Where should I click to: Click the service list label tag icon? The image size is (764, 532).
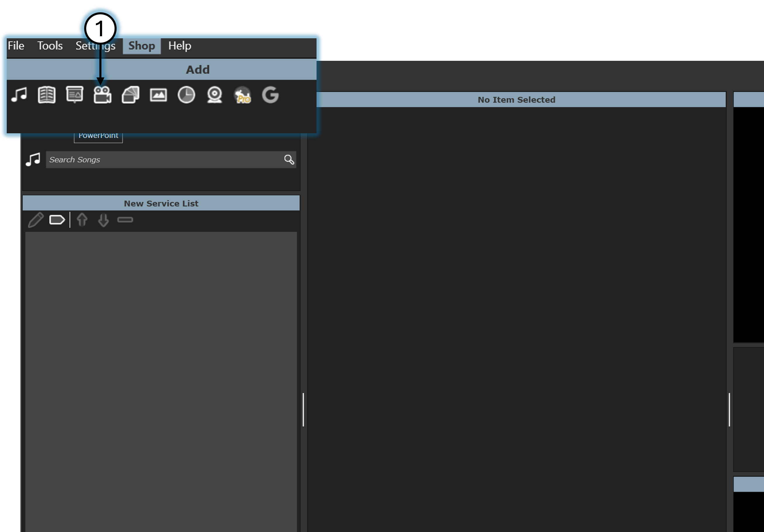pos(57,220)
